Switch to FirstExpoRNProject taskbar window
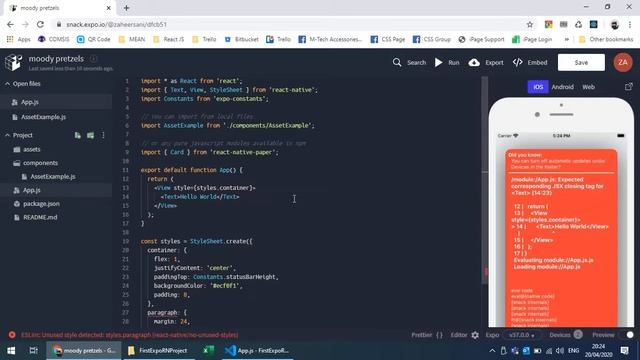Image resolution: width=640 pixels, height=360 pixels. click(x=158, y=351)
